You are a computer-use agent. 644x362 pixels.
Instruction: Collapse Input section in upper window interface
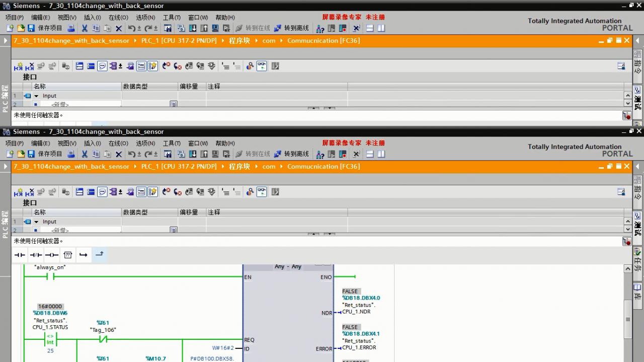36,96
